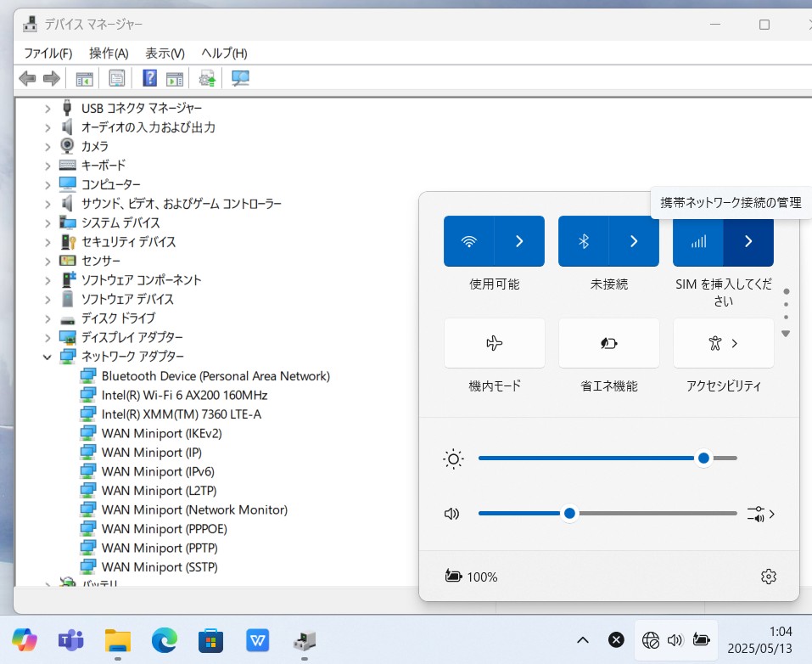Viewport: 812px width, 664px height.
Task: Open the 表示(V) menu
Action: tap(165, 53)
